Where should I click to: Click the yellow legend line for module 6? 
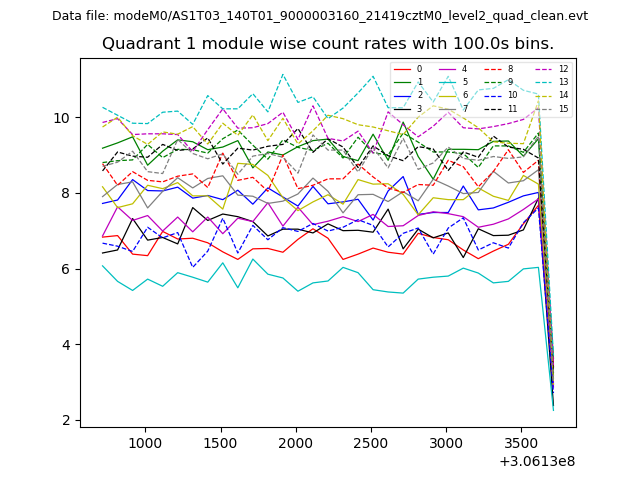[447, 95]
